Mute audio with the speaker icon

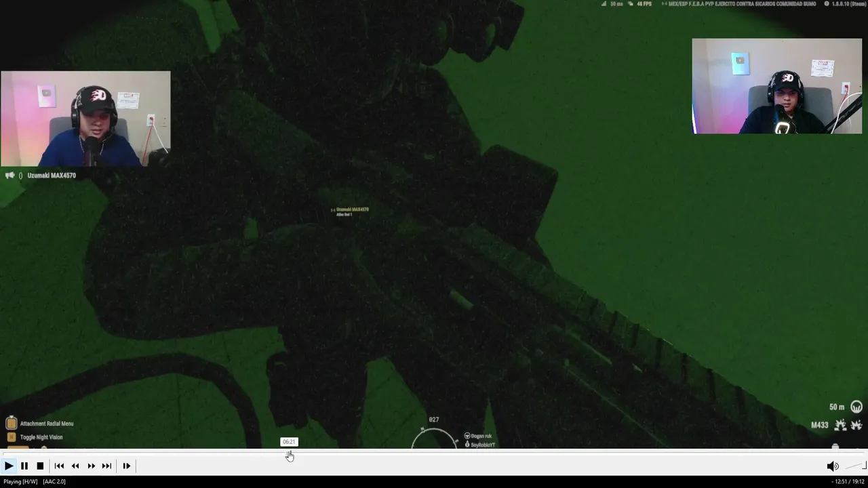(833, 466)
